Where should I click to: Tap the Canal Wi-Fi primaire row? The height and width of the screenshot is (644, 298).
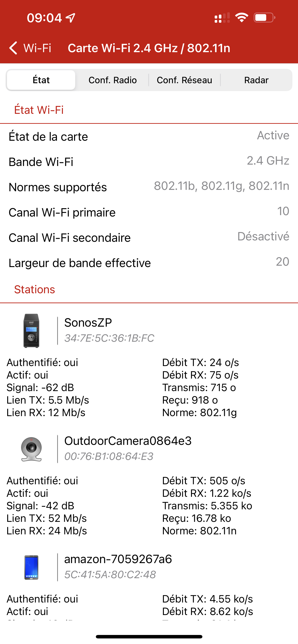point(149,212)
